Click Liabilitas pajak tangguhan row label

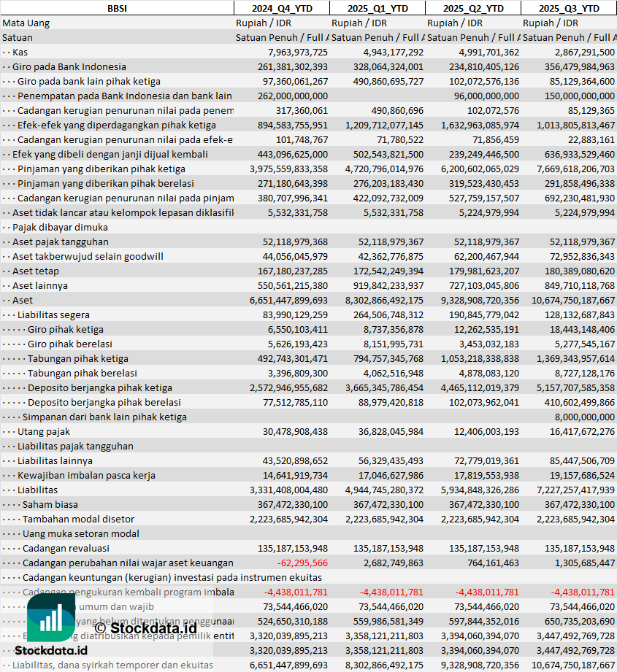(75, 446)
